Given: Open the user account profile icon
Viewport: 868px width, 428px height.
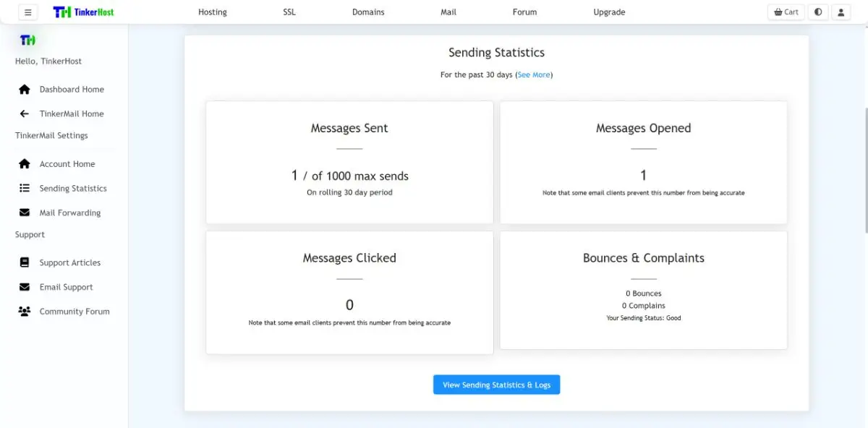Looking at the screenshot, I should (841, 12).
